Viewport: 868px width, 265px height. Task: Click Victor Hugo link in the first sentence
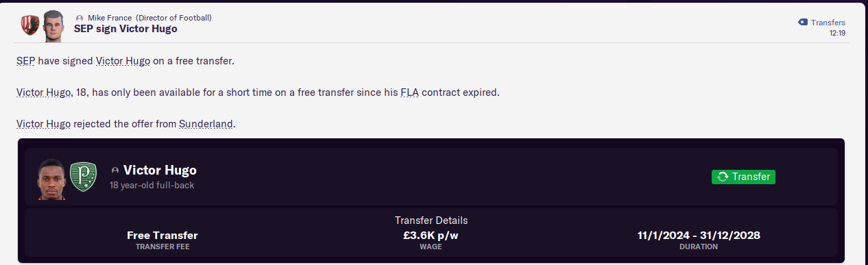[123, 61]
